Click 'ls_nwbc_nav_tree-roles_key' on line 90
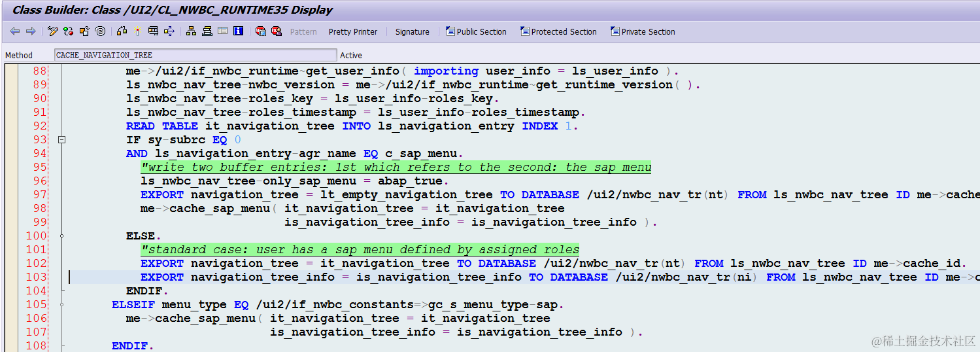This screenshot has width=980, height=352. [220, 98]
